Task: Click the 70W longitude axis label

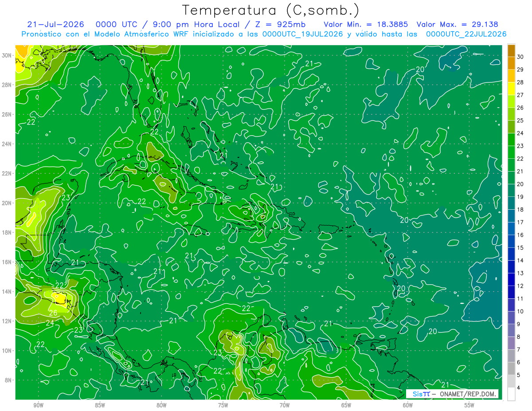Action: coord(285,405)
